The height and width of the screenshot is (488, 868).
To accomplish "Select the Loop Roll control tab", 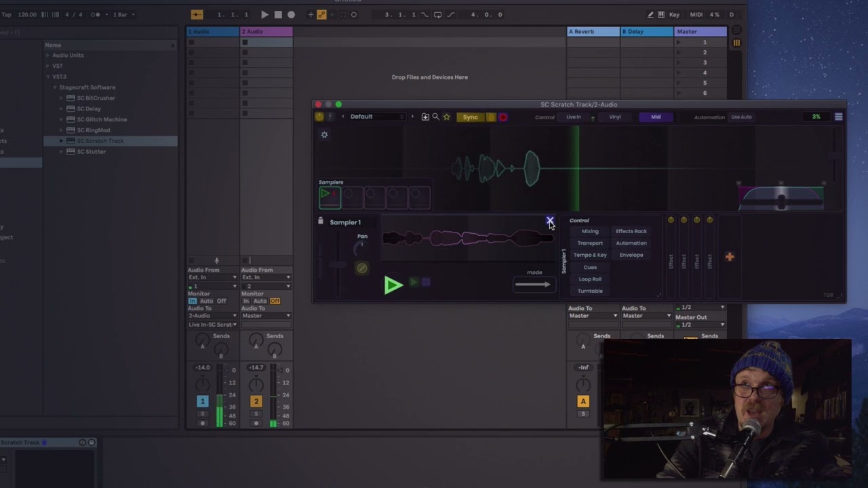I will tap(590, 279).
